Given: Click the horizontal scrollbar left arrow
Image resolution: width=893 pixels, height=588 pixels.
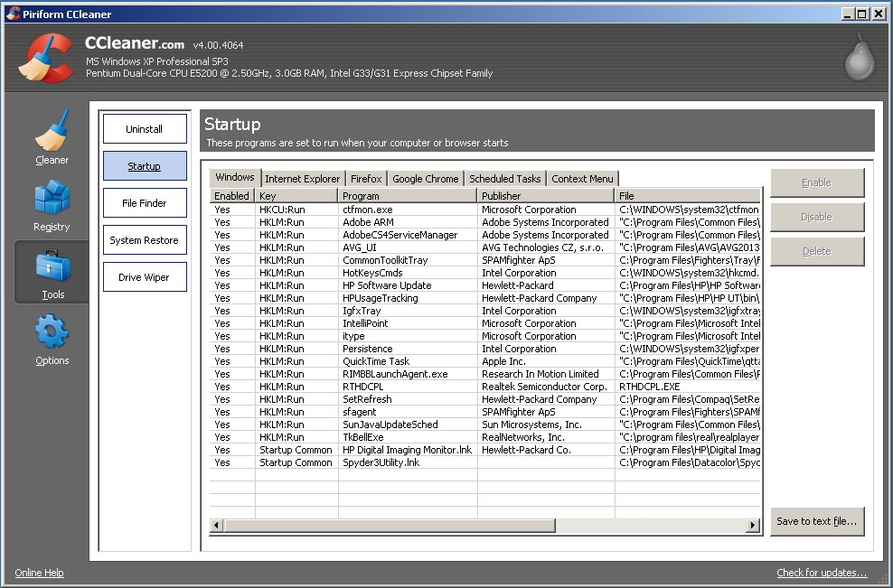Looking at the screenshot, I should click(x=216, y=525).
